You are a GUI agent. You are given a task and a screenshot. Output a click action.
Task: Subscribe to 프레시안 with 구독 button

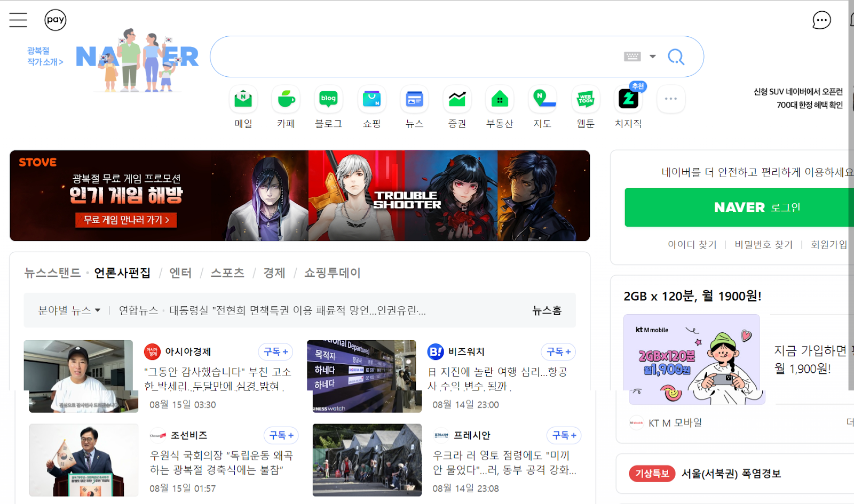pos(564,435)
